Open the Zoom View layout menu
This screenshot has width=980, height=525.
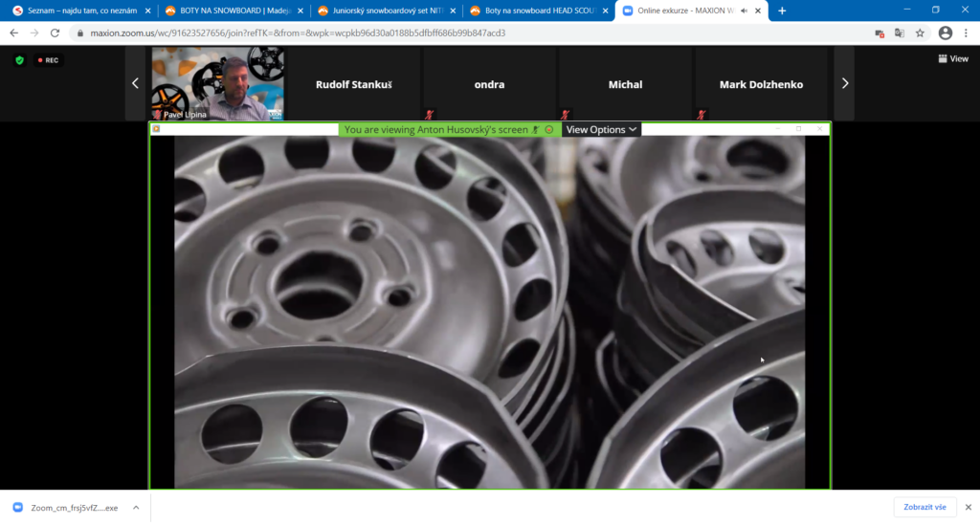point(953,58)
